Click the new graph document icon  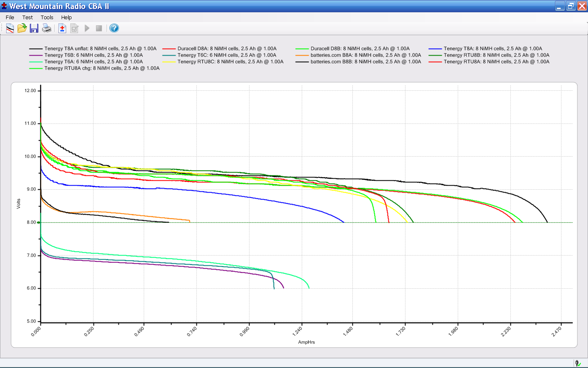(x=10, y=28)
